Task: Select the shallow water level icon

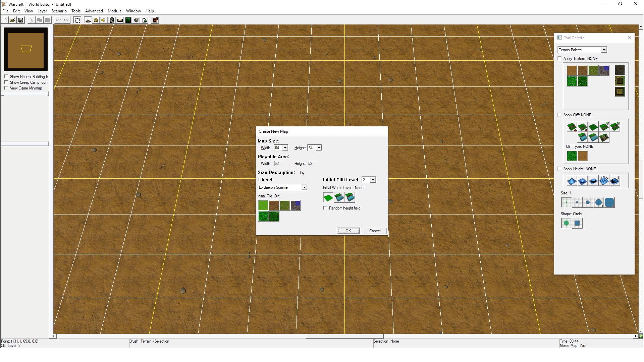Action: click(x=339, y=197)
